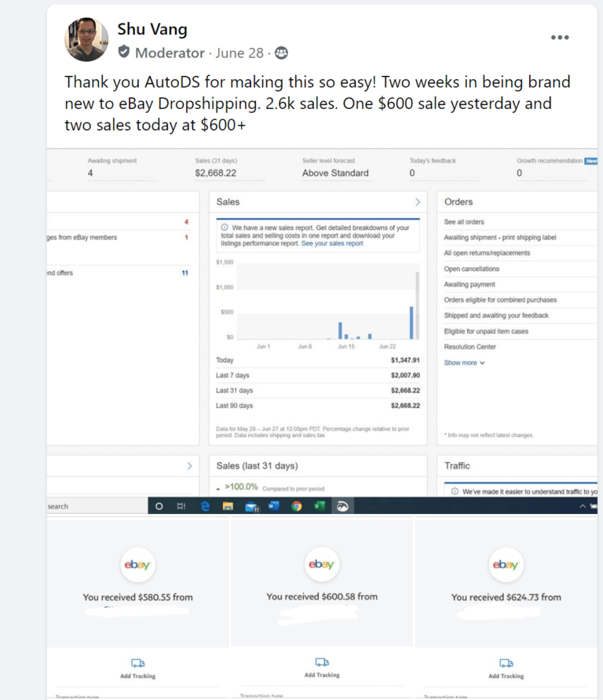This screenshot has height=700, width=603.
Task: Click the Sales (last 31 days) heading
Action: [257, 465]
